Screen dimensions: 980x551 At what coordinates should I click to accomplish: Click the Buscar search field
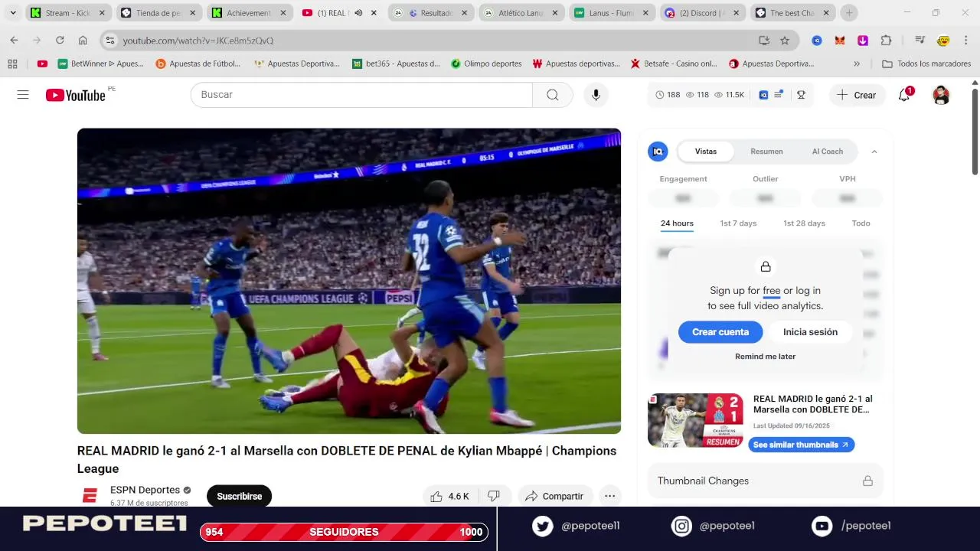[x=361, y=95]
